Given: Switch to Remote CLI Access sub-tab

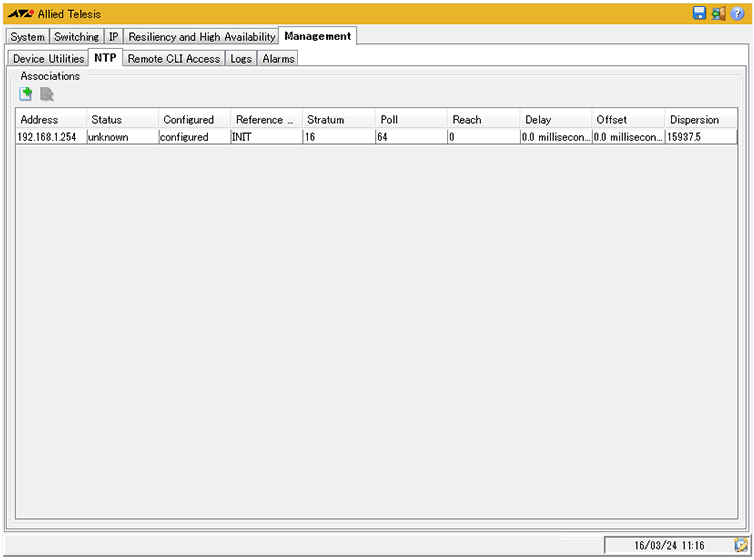Looking at the screenshot, I should point(173,59).
